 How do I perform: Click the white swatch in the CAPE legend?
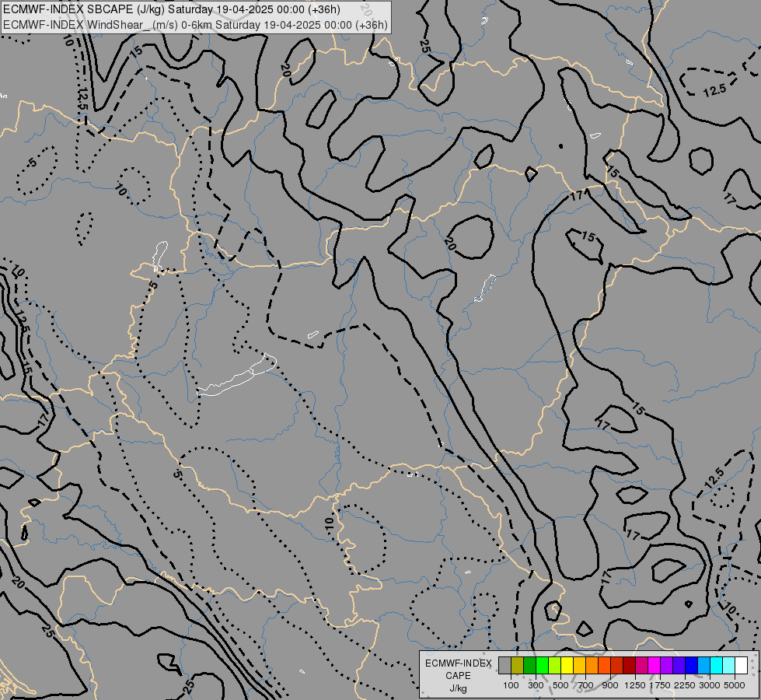741,665
